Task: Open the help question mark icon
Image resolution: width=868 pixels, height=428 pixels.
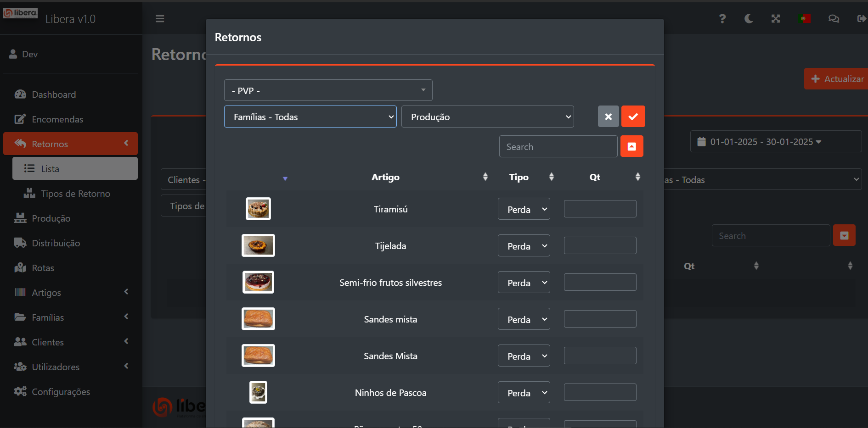Action: pos(722,19)
